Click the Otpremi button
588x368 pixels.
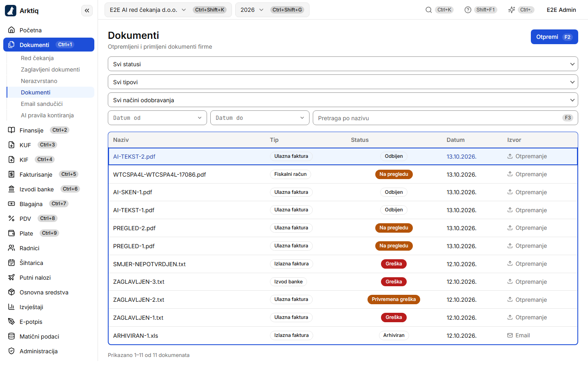tap(554, 37)
